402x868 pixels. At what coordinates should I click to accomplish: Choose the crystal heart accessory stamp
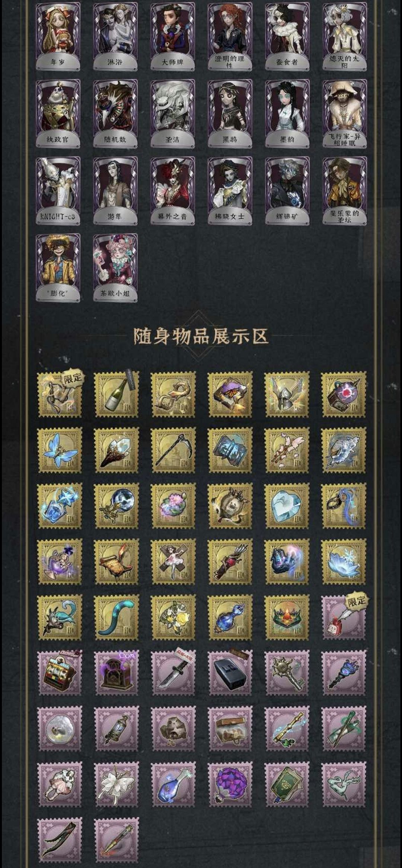click(287, 506)
